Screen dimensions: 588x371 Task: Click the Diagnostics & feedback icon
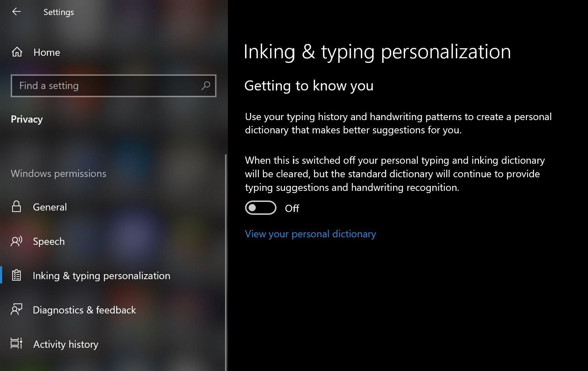16,310
